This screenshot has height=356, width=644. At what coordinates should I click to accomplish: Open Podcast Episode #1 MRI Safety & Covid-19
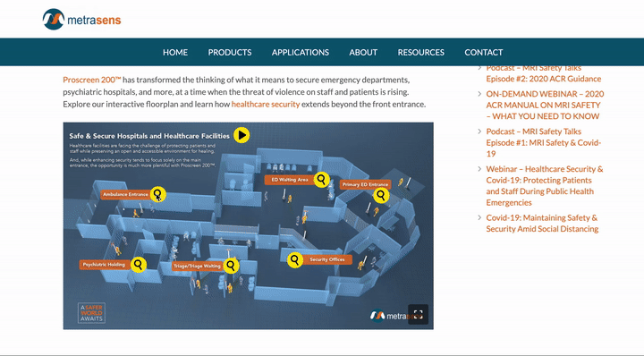544,142
